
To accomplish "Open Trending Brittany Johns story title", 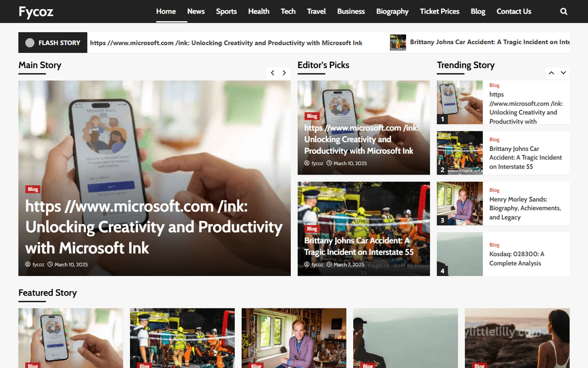I will pos(525,158).
